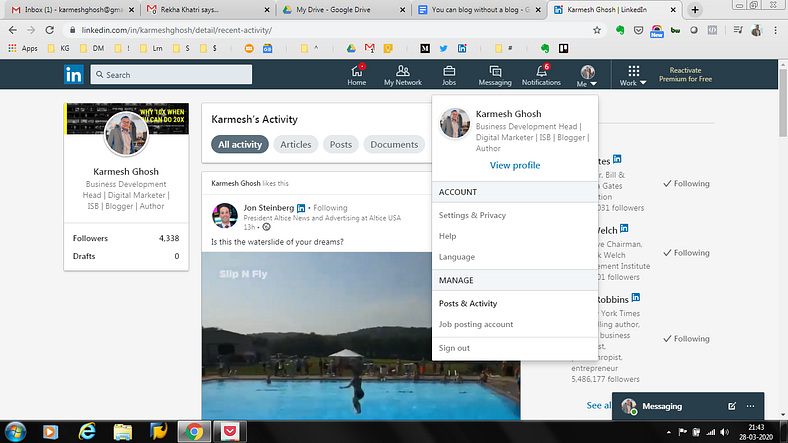Open Karmesh Ghosh sidebar name link
This screenshot has width=788, height=443.
126,171
